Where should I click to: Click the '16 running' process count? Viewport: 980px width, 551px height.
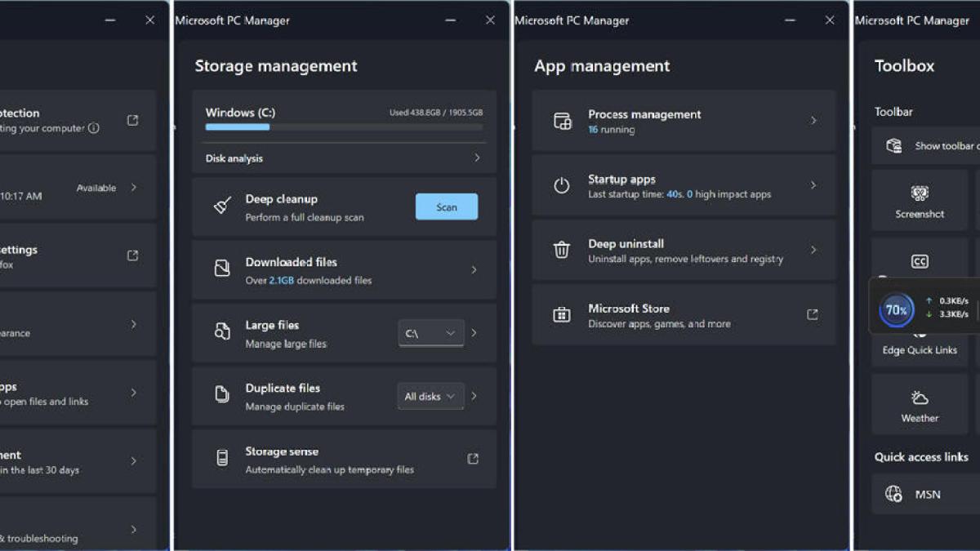tap(611, 130)
